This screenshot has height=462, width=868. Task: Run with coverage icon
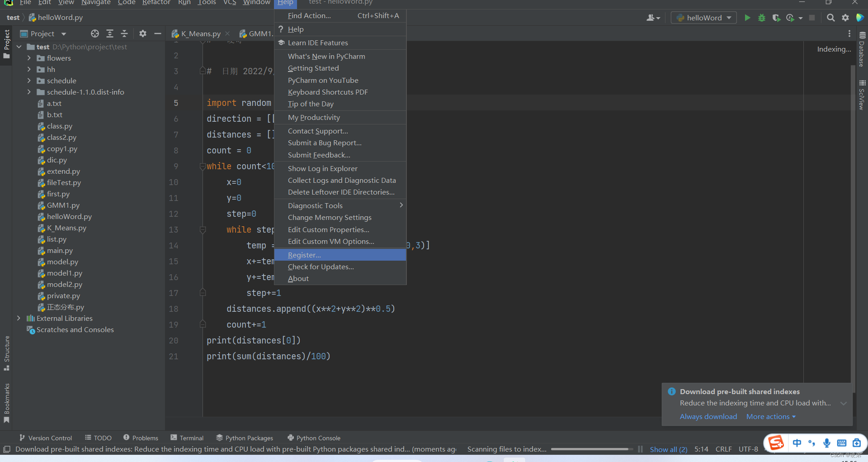(776, 18)
